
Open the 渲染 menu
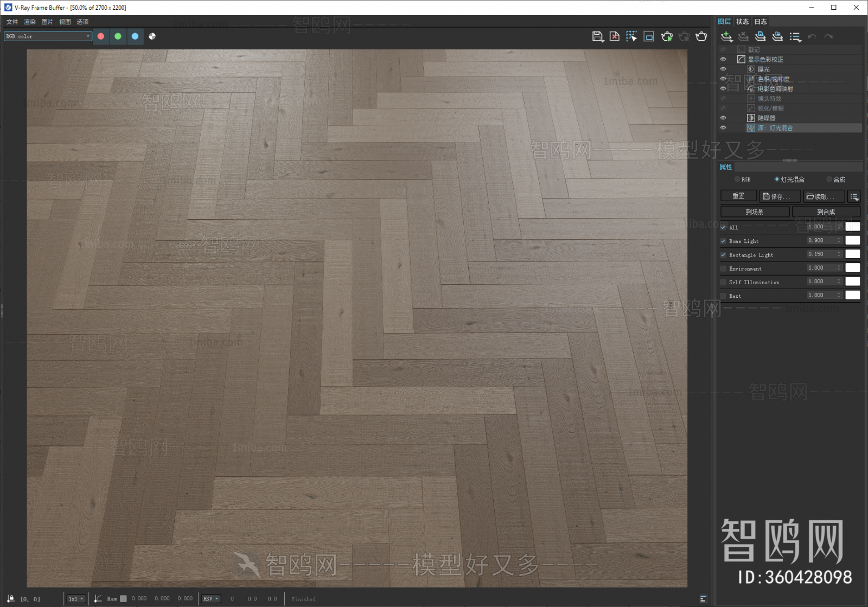[x=30, y=22]
